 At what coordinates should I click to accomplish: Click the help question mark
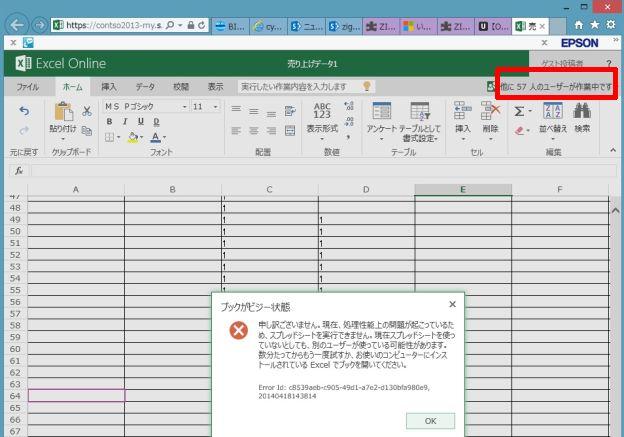pos(609,63)
